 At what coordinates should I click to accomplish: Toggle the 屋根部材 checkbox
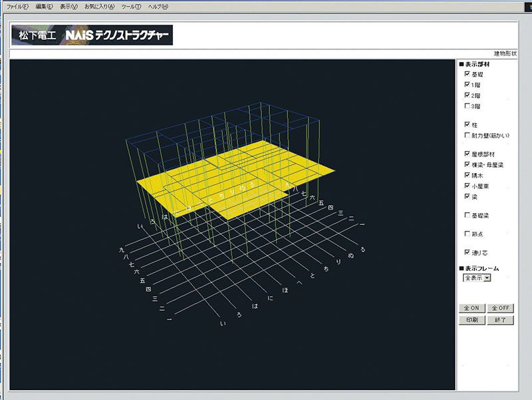[x=467, y=154]
